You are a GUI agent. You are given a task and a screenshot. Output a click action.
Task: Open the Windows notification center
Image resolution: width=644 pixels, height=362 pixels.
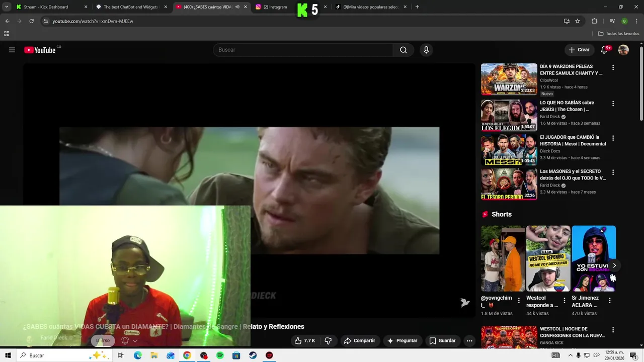point(633,355)
